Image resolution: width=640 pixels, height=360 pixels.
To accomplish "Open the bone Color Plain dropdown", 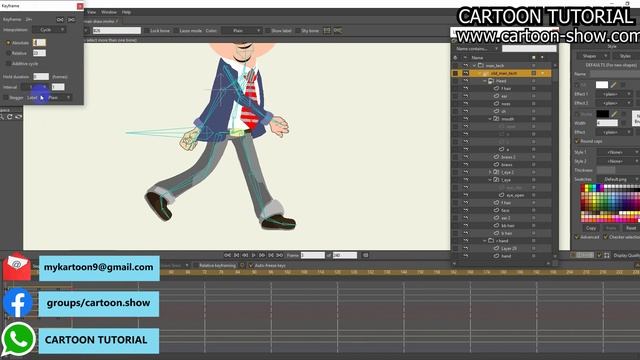I will (241, 31).
